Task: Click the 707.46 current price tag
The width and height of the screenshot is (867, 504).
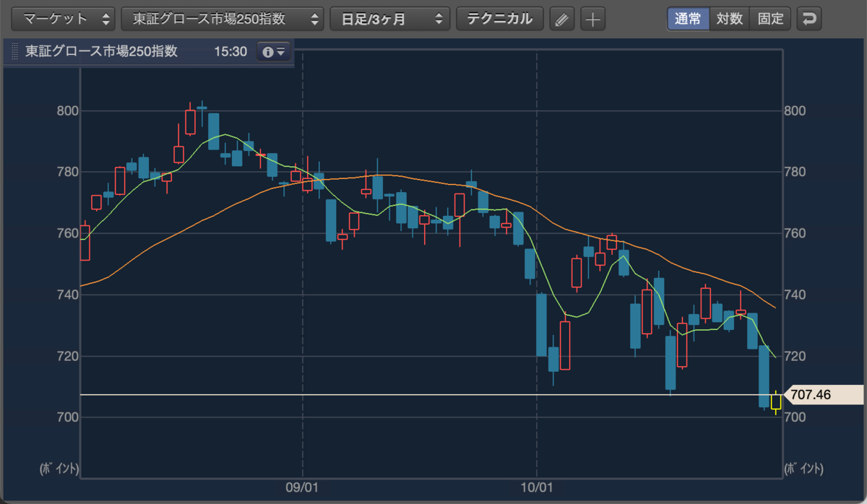Action: (824, 395)
